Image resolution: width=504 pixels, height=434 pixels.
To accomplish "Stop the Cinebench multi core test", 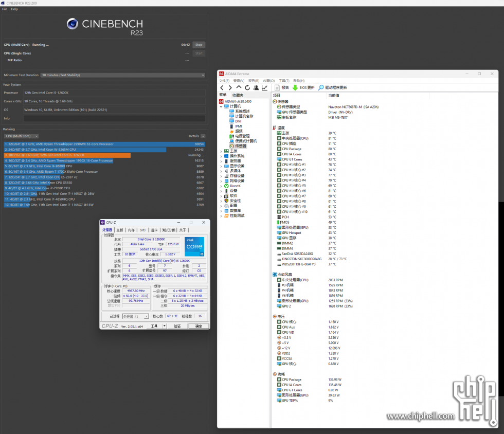I will pyautogui.click(x=199, y=45).
